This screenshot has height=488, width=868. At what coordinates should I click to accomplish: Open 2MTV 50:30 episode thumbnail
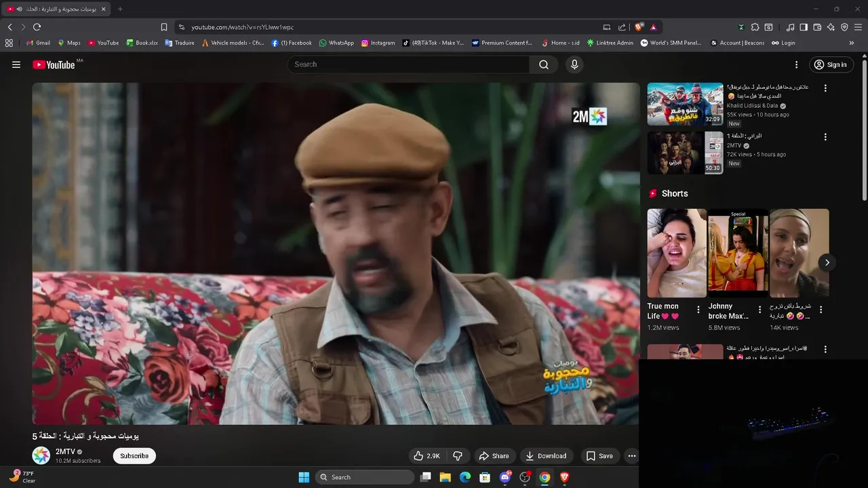click(685, 153)
